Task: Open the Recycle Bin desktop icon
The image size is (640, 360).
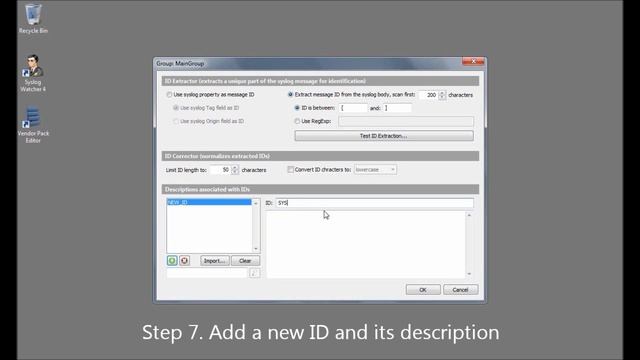Action: point(33,18)
